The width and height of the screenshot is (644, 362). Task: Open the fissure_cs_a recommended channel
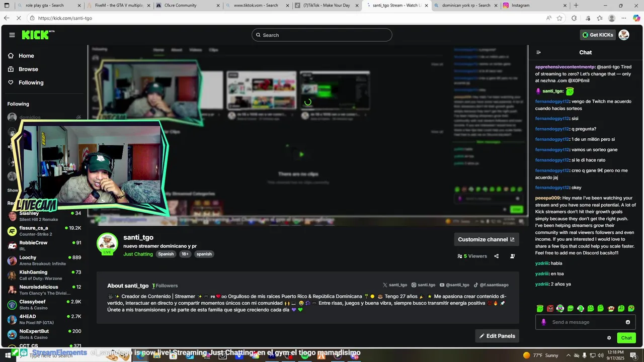pos(44,231)
